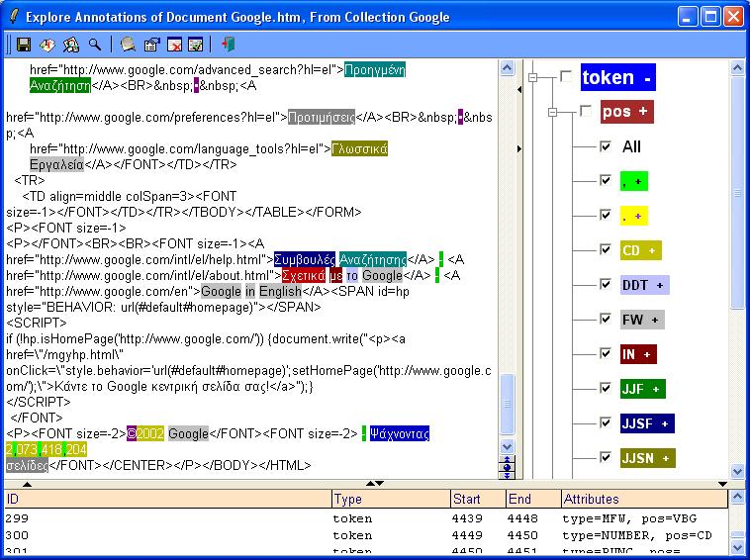This screenshot has width=750, height=560.
Task: Click the 'IN +' dark red label
Action: tap(638, 354)
